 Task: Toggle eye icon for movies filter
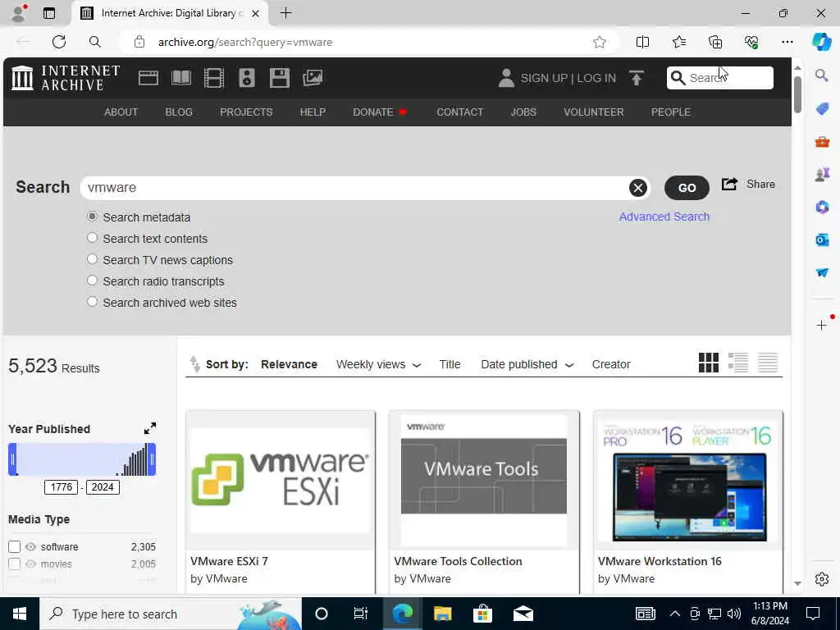click(x=30, y=564)
